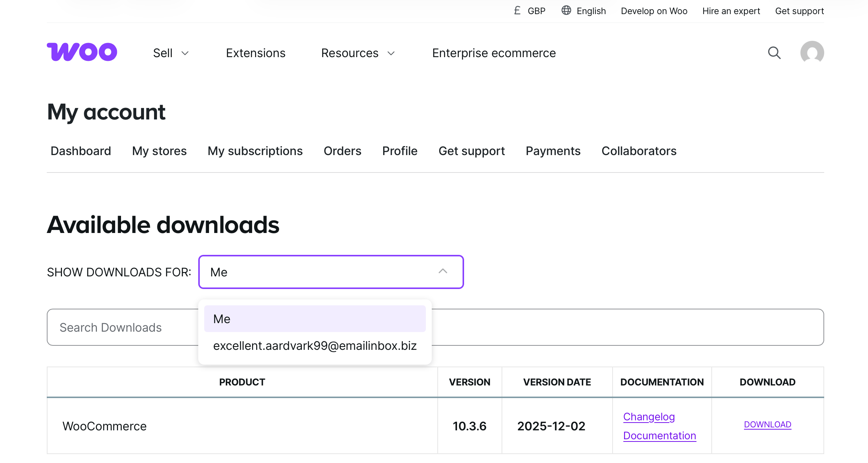Click the Hire an expert link
The image size is (868, 463).
tap(731, 11)
